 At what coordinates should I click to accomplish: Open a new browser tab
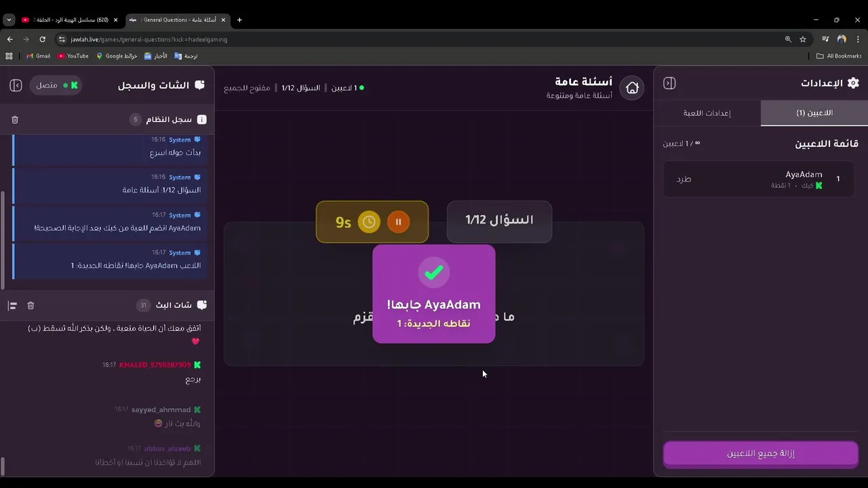[x=239, y=20]
